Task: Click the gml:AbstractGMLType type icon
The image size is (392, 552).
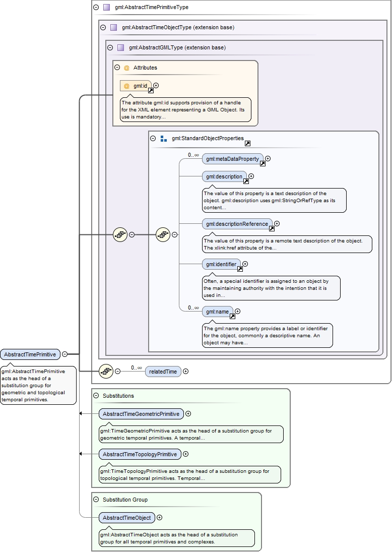Action: [x=121, y=47]
